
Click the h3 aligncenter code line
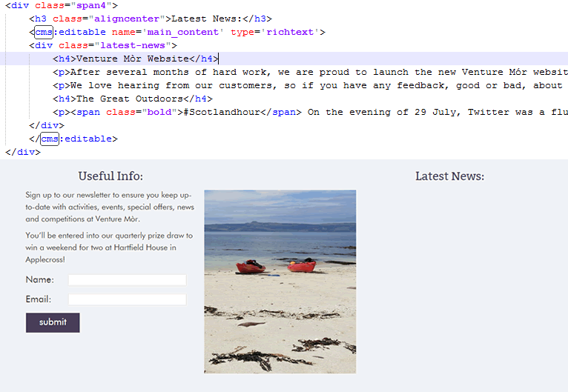(x=151, y=19)
